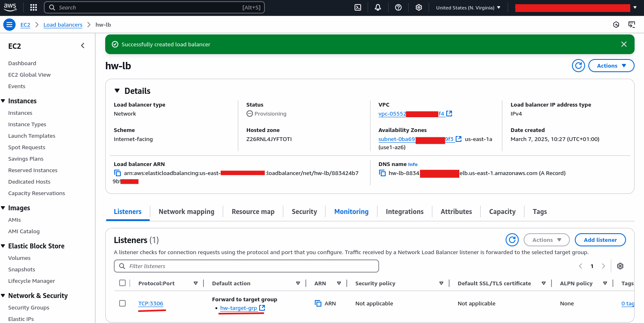Go to the previous listeners page

point(581,266)
